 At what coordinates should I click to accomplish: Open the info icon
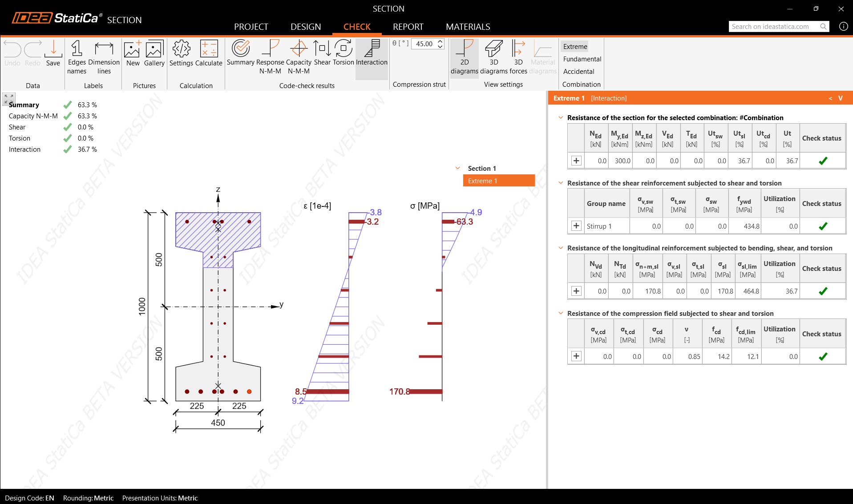843,27
